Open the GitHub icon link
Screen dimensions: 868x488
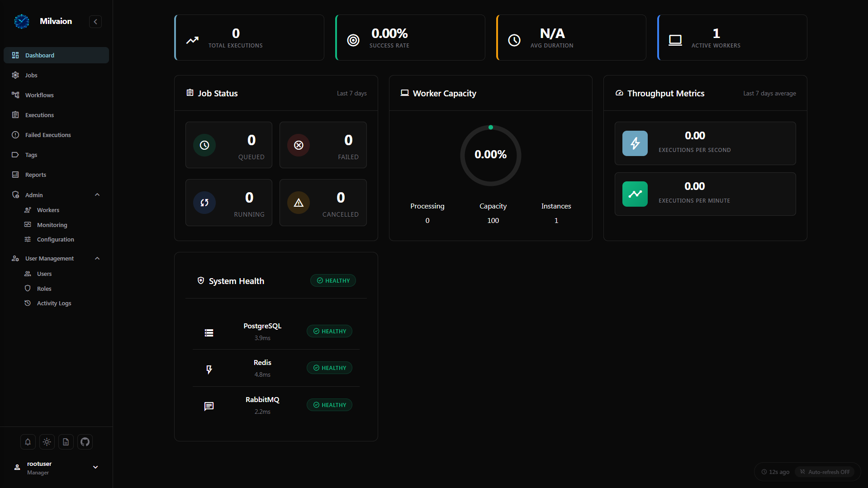[85, 442]
